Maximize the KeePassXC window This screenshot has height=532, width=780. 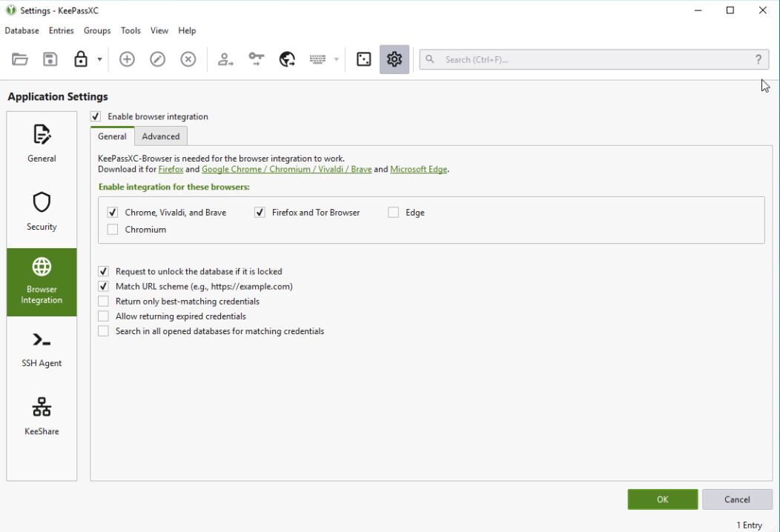pos(730,10)
